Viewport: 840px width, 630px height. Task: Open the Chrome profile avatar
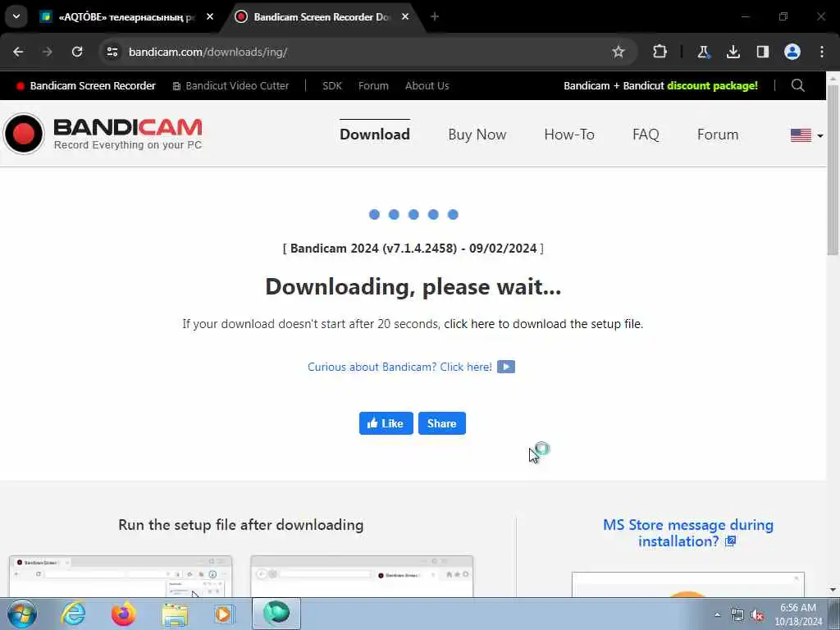792,52
